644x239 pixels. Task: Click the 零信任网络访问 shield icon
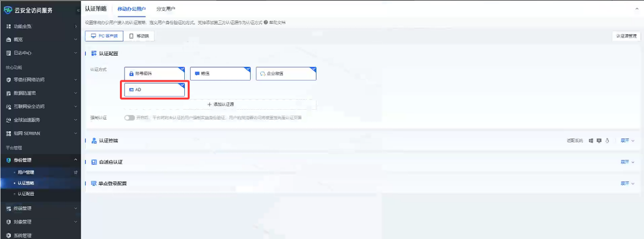(8, 80)
